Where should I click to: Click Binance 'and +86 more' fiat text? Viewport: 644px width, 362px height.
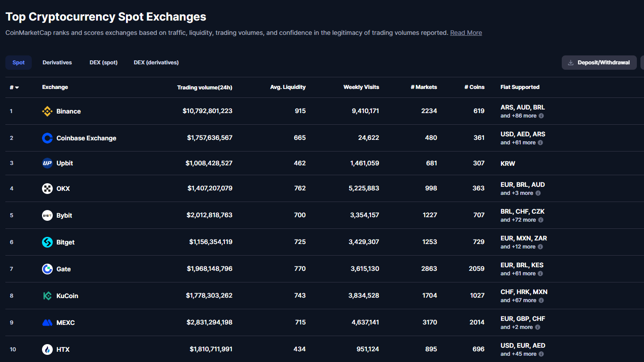(518, 116)
